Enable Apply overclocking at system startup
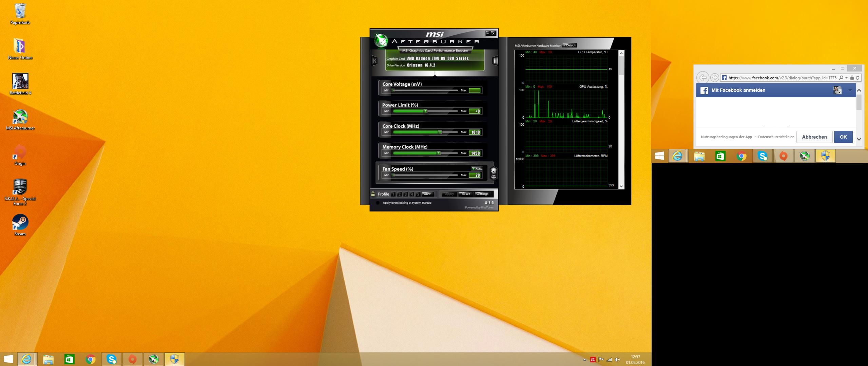This screenshot has width=868, height=366. tap(378, 203)
